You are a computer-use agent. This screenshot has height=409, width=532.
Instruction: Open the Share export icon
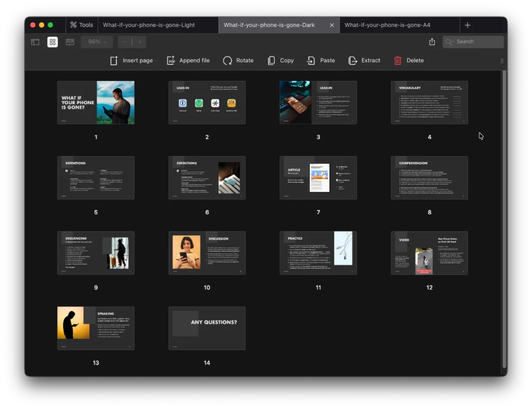click(x=432, y=42)
